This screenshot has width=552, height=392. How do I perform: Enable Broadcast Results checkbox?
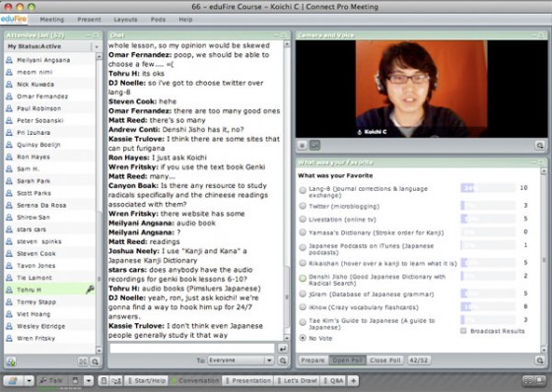(x=463, y=331)
